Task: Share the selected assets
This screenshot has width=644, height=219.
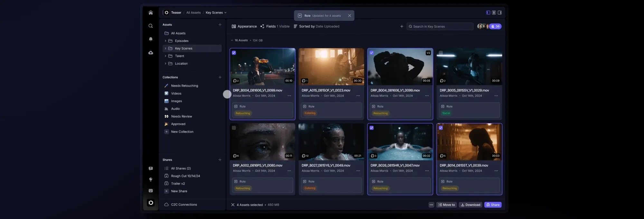Action: click(493, 205)
